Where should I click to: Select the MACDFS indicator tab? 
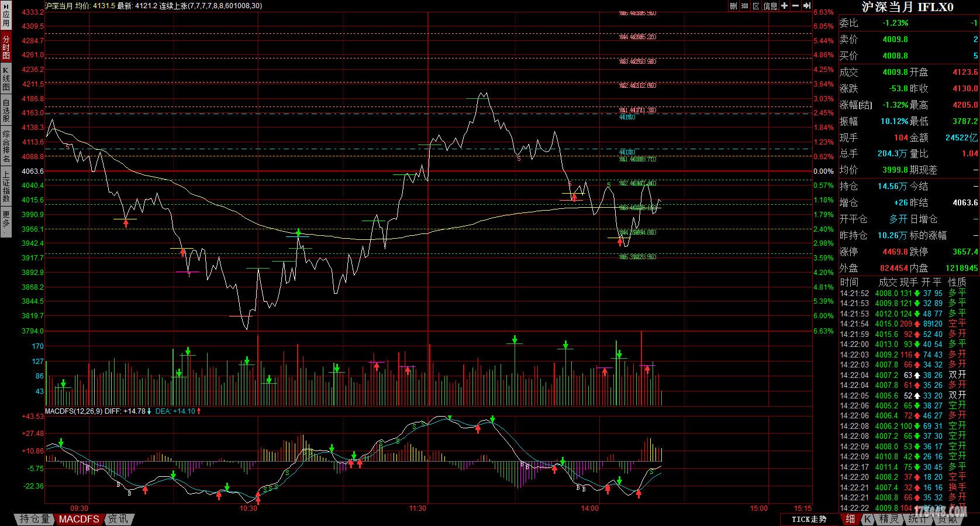click(79, 519)
